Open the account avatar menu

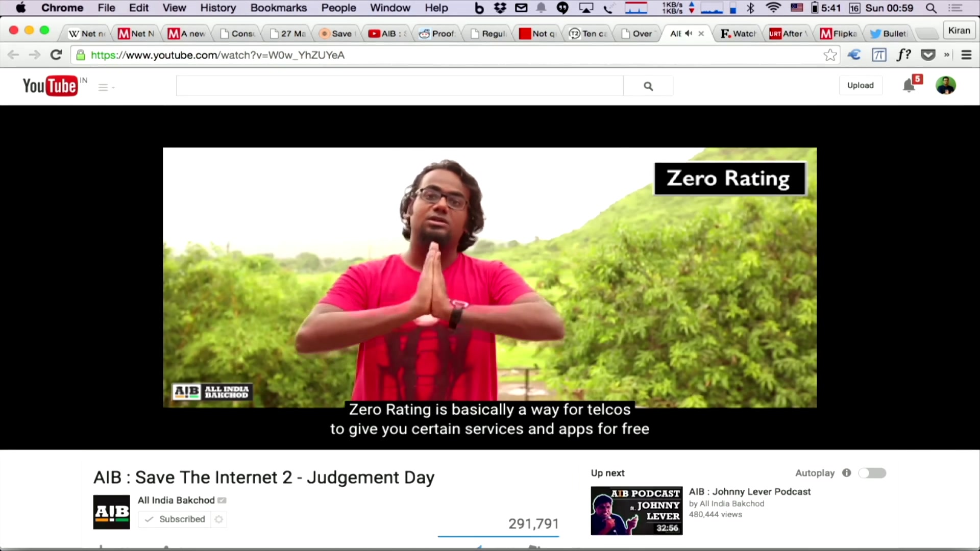(x=946, y=85)
